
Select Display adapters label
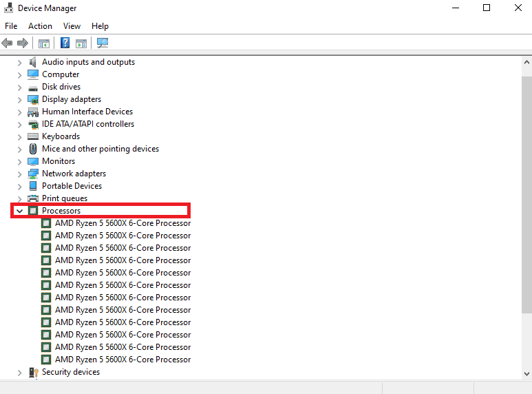click(x=72, y=99)
